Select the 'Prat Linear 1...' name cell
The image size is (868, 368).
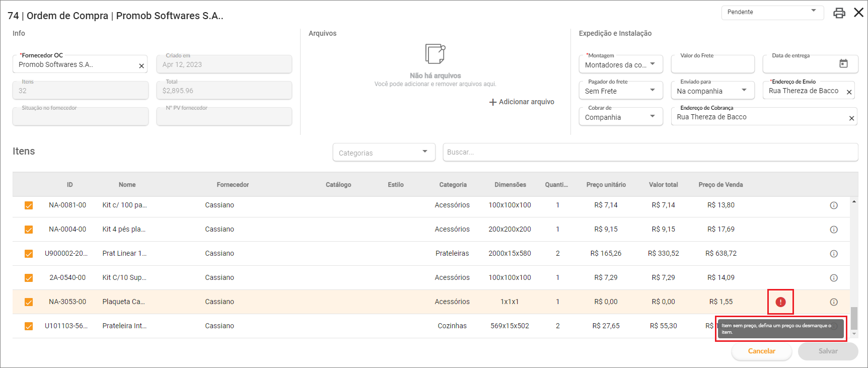coord(124,254)
